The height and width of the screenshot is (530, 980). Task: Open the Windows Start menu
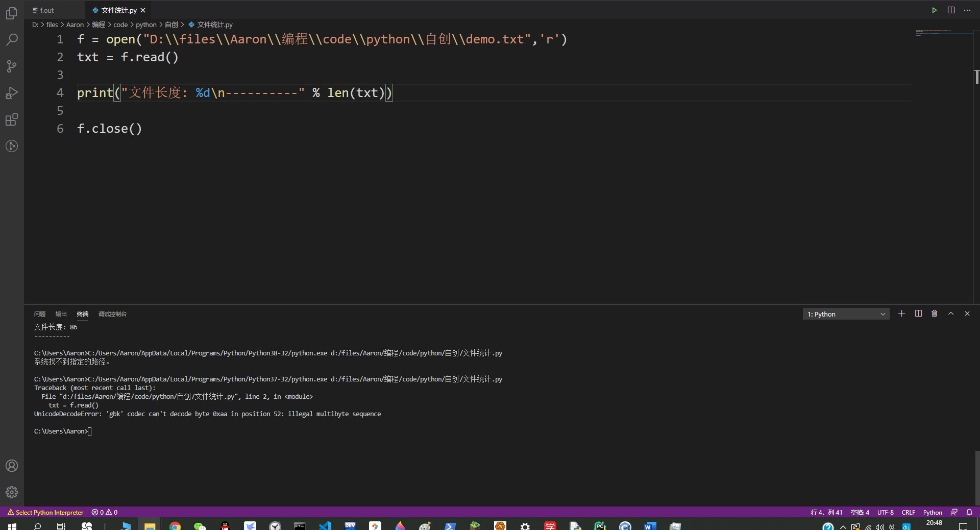[x=12, y=526]
